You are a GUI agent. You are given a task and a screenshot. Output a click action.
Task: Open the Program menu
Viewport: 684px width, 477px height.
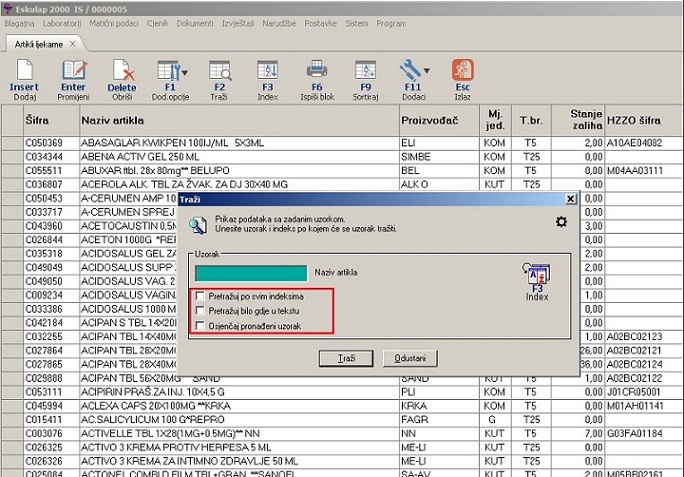point(391,24)
